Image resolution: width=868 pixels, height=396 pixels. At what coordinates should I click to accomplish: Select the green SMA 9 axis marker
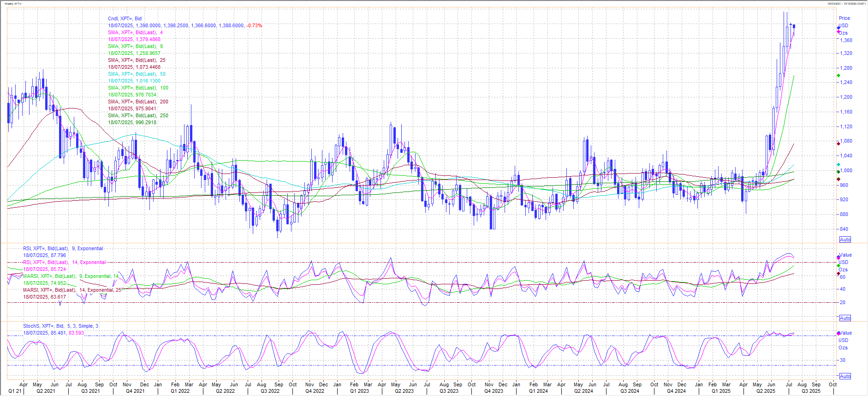click(838, 75)
